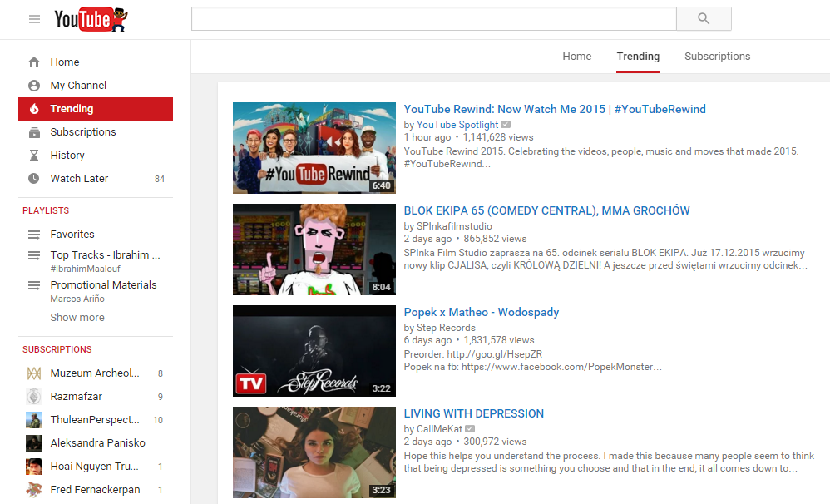Play the BLOK EKIPA cartoon thumbnail
830x504 pixels.
[314, 250]
